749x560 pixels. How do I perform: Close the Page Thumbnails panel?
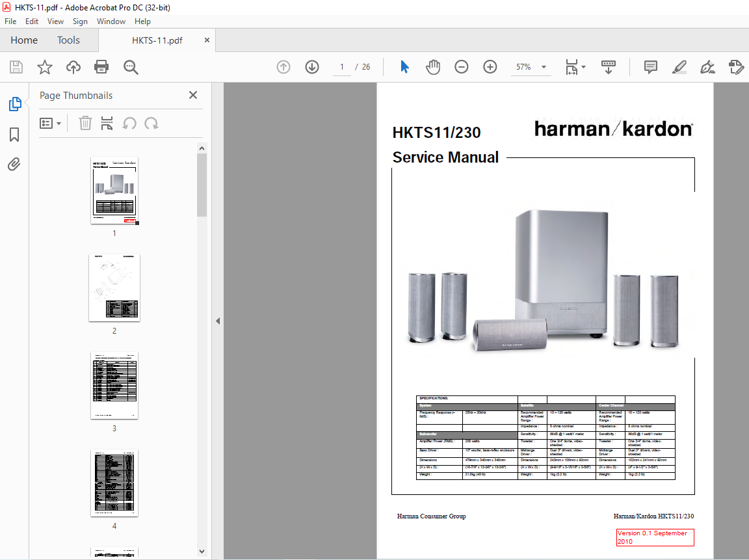click(193, 95)
